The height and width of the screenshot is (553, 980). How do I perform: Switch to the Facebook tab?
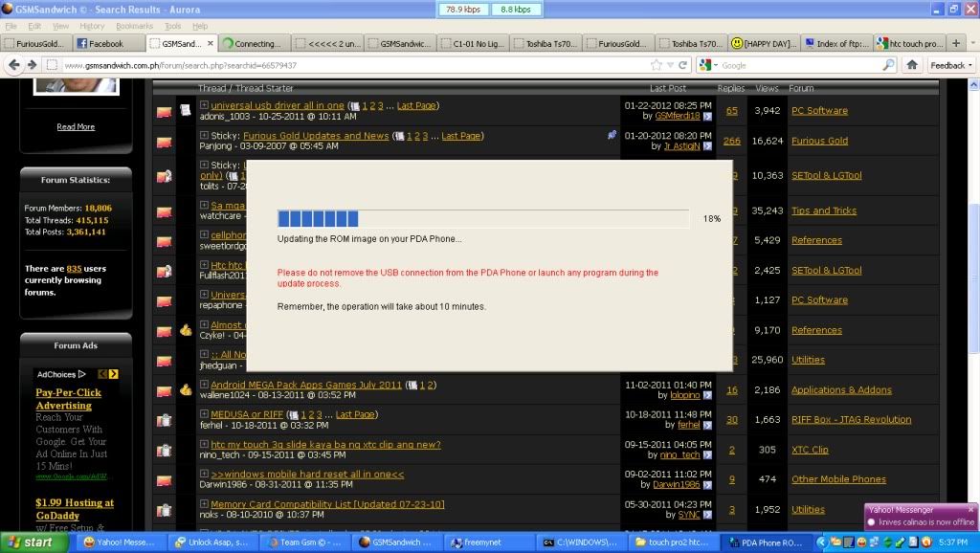(108, 43)
